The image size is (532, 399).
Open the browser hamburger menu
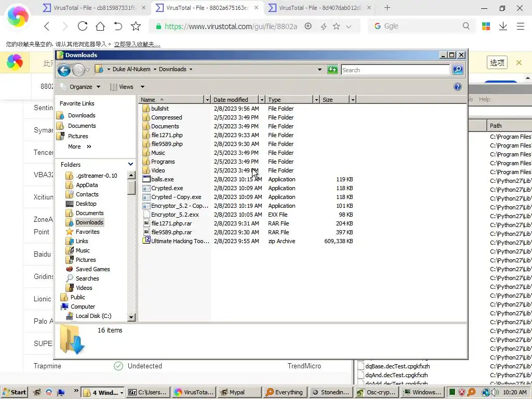[x=521, y=26]
